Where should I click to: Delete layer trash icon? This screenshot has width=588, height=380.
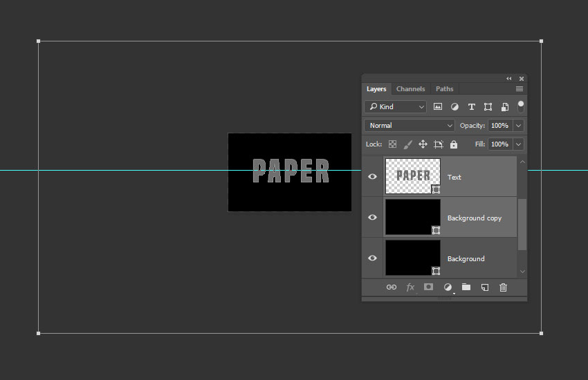click(x=503, y=287)
